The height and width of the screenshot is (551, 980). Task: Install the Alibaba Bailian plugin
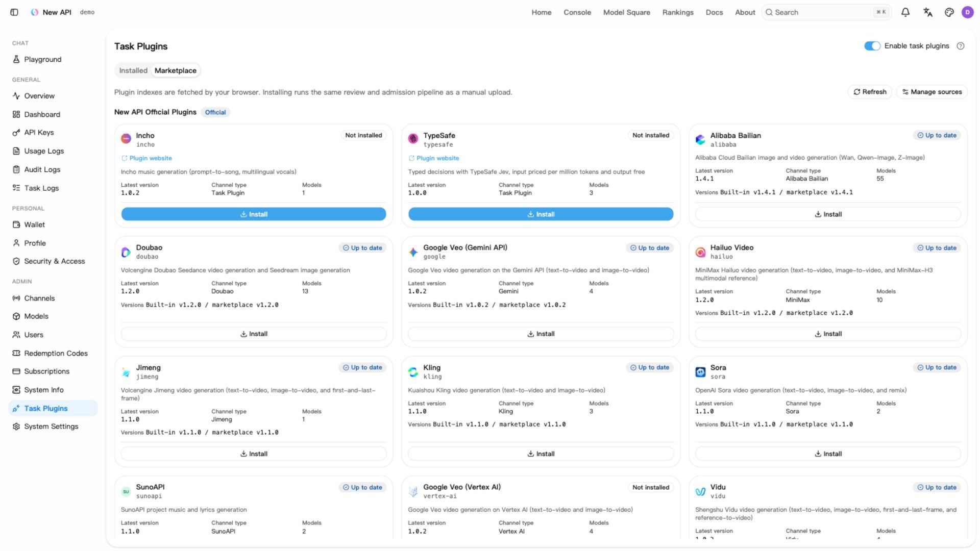point(828,214)
